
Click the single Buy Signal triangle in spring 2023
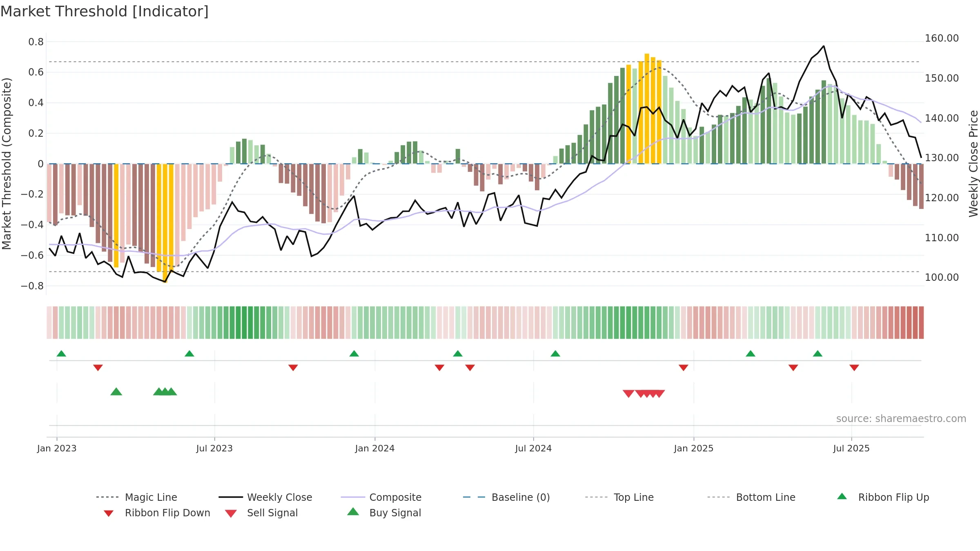116,391
